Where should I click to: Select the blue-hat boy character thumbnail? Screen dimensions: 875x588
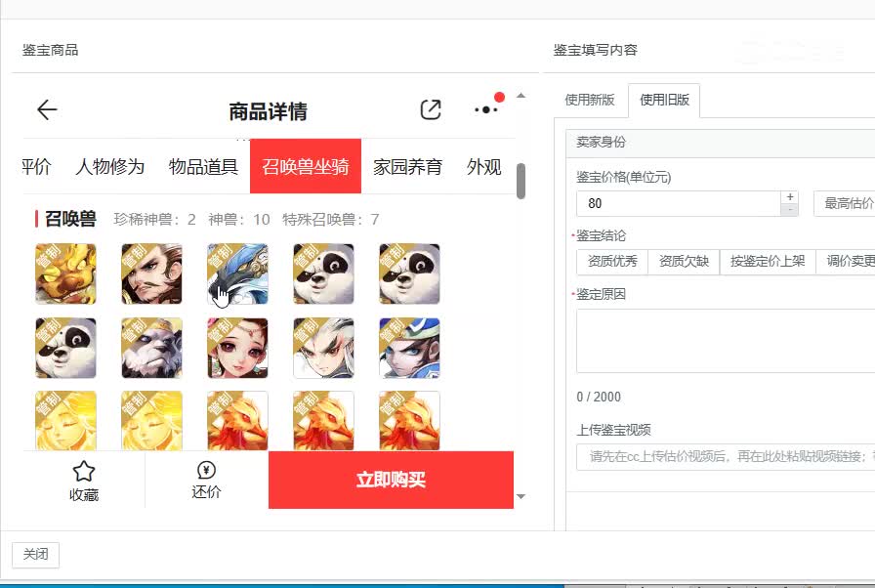pyautogui.click(x=409, y=348)
